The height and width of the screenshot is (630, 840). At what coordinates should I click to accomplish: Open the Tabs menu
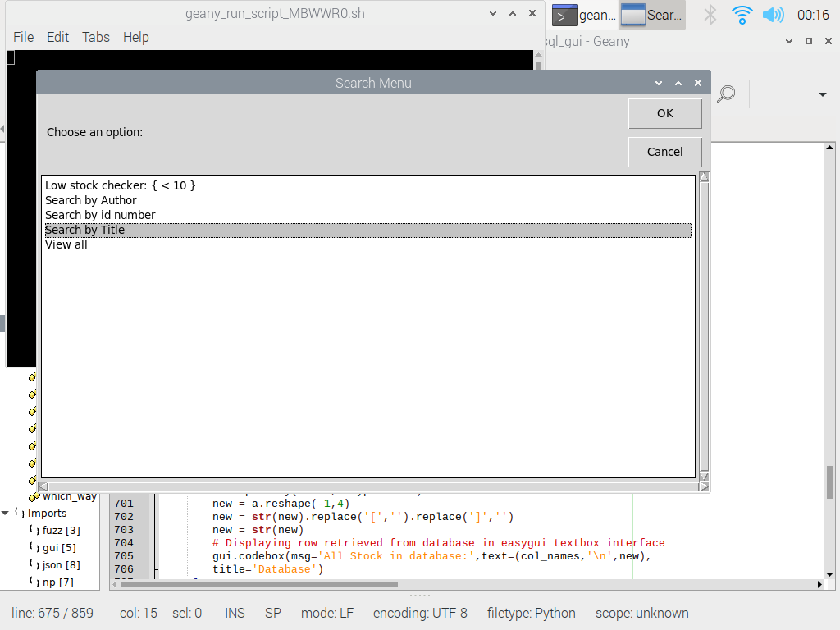(x=95, y=37)
